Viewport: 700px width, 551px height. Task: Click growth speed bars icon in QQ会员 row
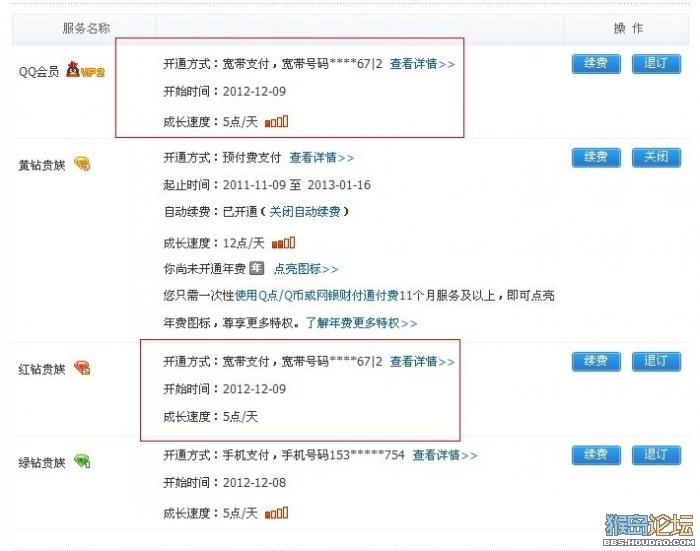click(277, 121)
